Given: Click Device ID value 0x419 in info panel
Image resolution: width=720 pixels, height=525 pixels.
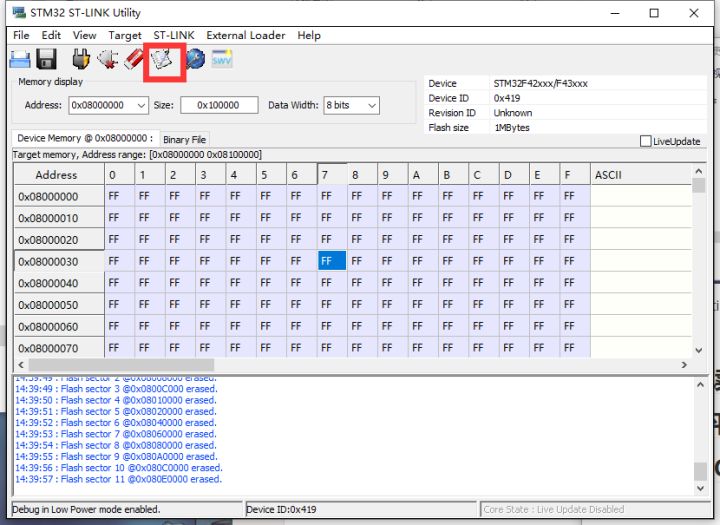Looking at the screenshot, I should pos(507,98).
